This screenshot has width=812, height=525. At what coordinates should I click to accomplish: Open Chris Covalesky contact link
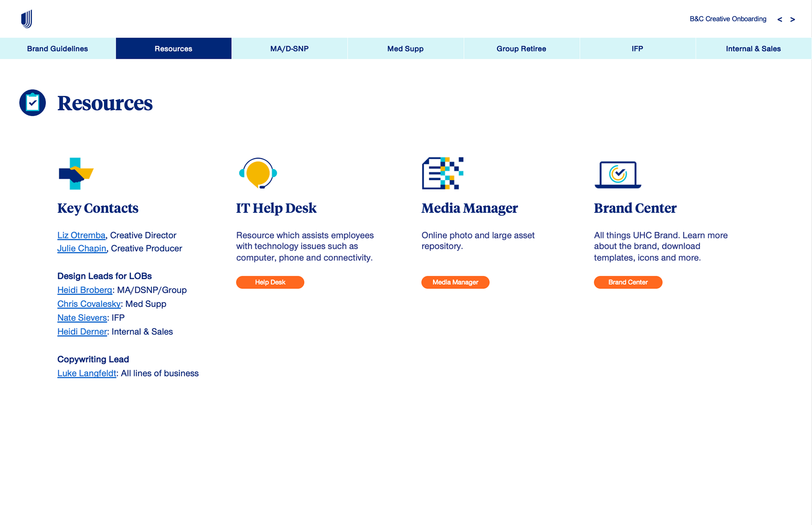point(89,304)
